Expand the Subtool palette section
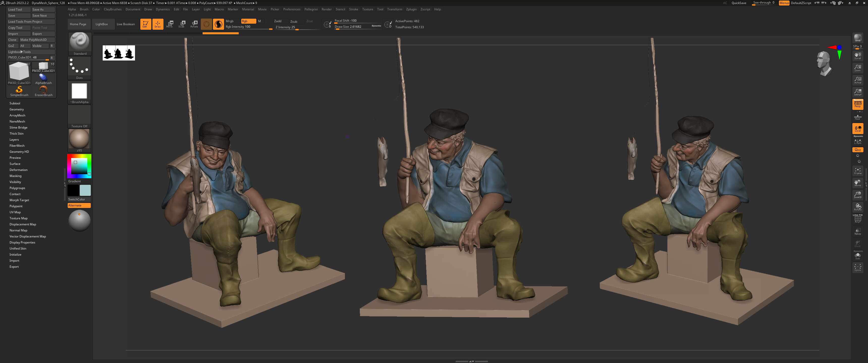 pyautogui.click(x=15, y=103)
